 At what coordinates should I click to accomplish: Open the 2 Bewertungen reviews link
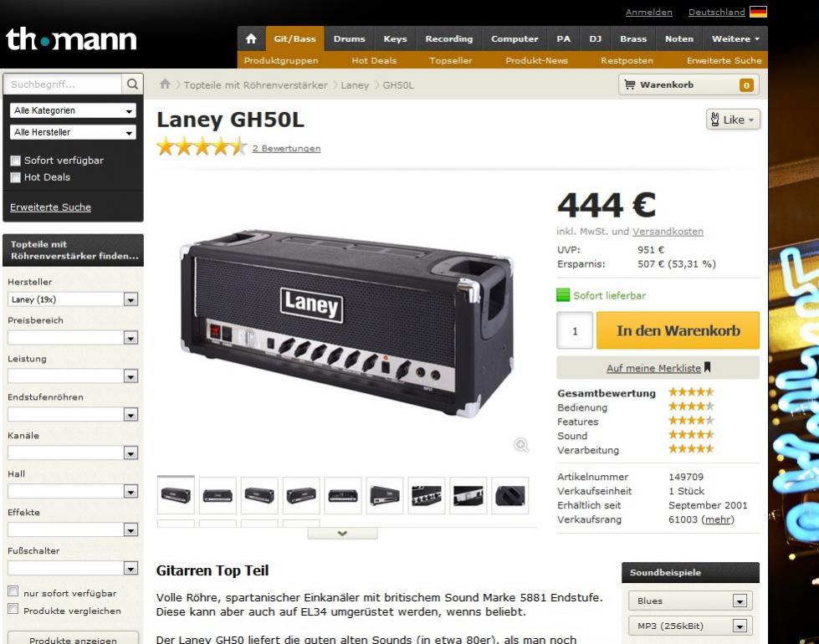286,148
